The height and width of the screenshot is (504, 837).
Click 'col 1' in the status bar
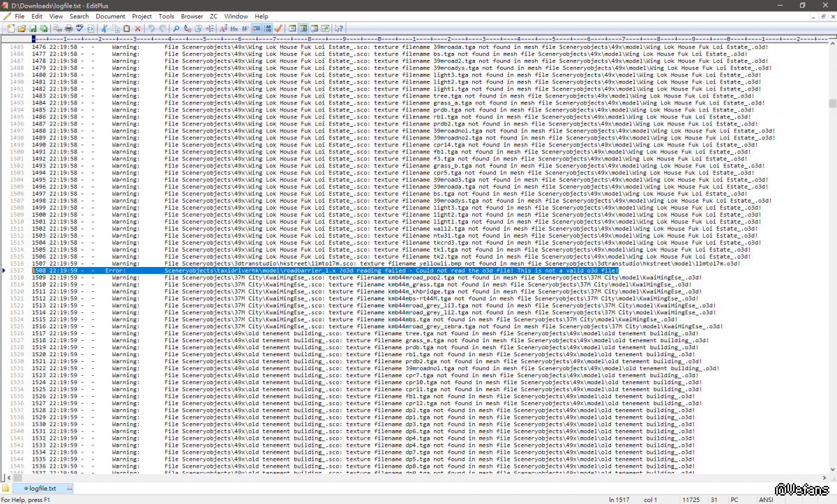[x=650, y=499]
